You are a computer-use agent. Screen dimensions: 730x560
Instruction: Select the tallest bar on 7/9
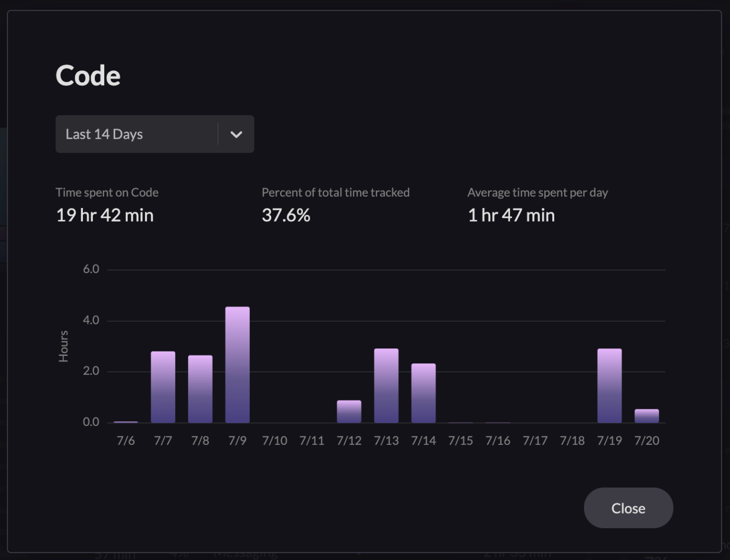click(x=237, y=365)
